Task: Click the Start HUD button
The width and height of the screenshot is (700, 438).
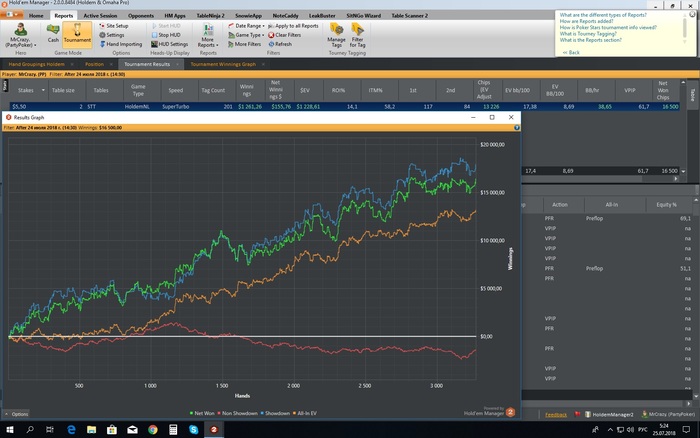Action: [x=166, y=26]
